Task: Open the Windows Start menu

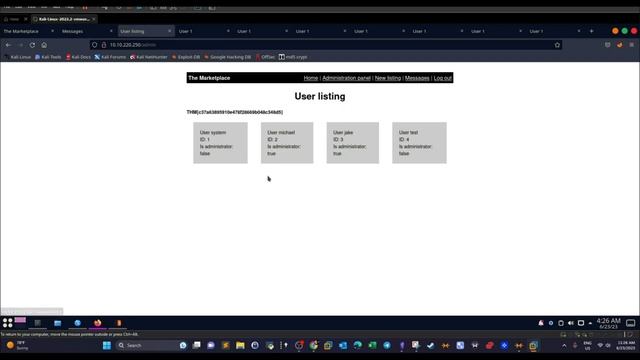Action: tap(107, 345)
